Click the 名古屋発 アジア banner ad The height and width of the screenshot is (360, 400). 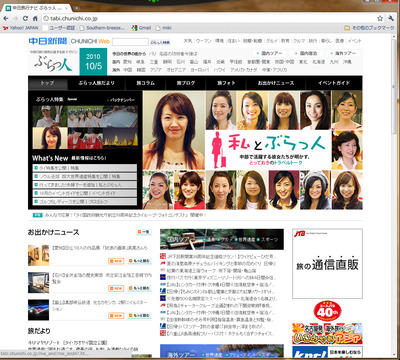tap(327, 333)
